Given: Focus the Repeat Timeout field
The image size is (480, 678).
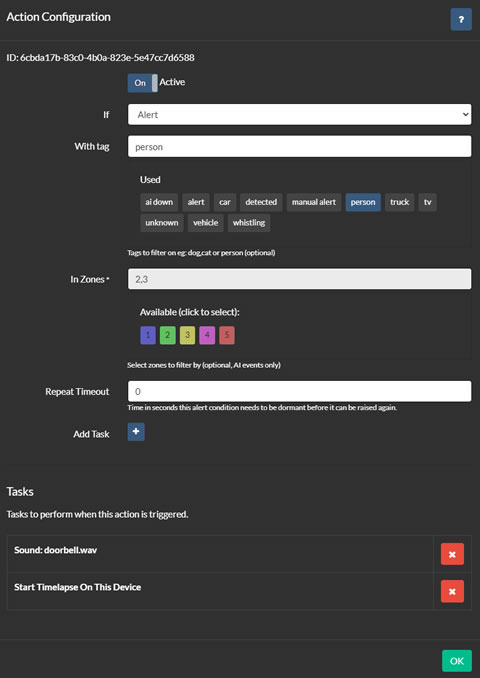Looking at the screenshot, I should (x=299, y=391).
